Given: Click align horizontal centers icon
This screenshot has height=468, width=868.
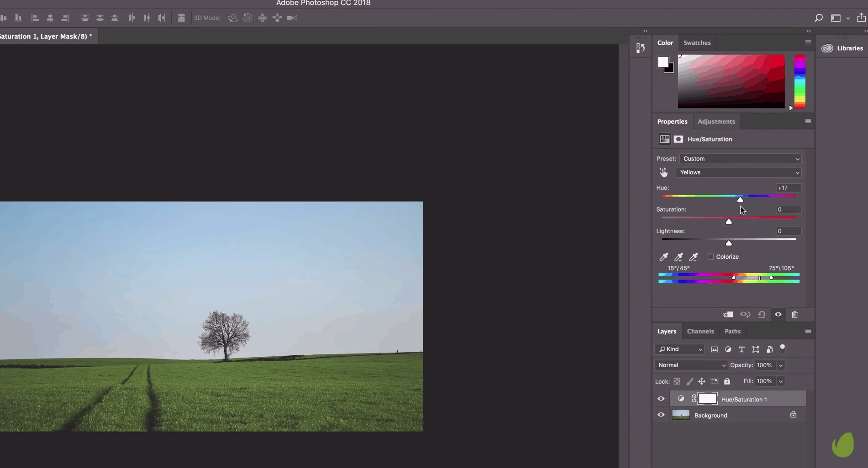Looking at the screenshot, I should point(50,18).
